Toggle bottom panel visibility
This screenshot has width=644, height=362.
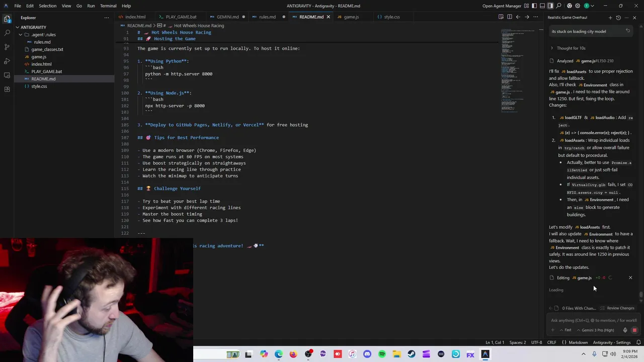[542, 6]
